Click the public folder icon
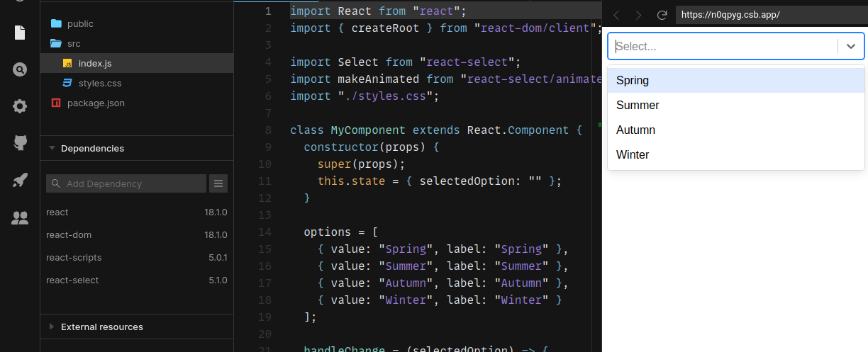 point(56,23)
